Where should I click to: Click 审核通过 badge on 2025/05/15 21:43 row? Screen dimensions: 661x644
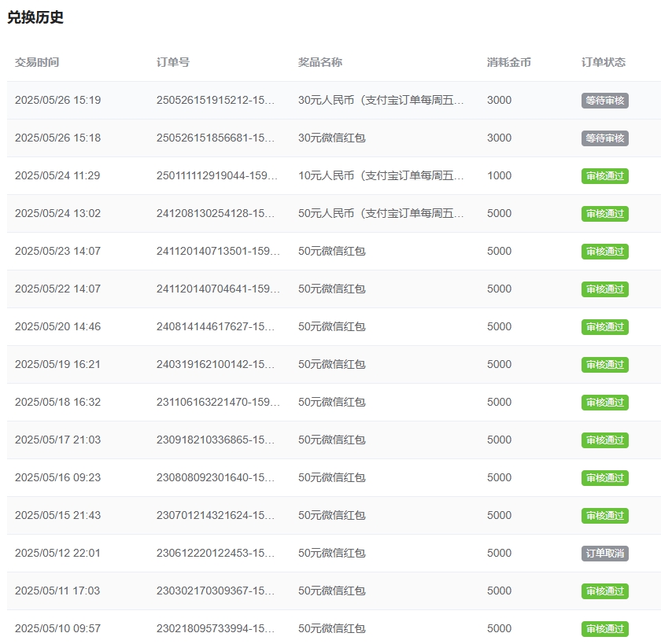(605, 516)
